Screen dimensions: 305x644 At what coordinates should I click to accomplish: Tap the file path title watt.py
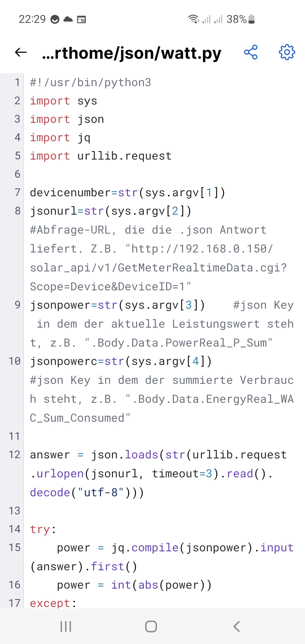point(132,53)
